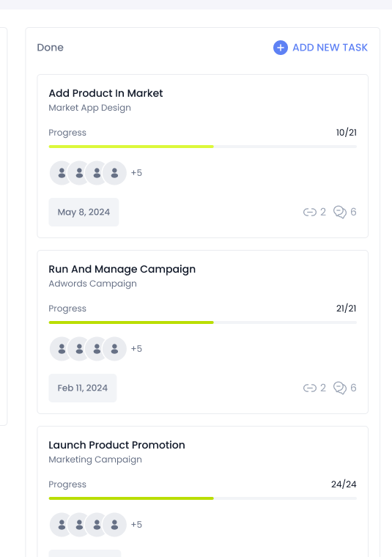Viewport: 392px width, 557px height.
Task: Click progress bar of Add Product In Market
Action: 203,147
